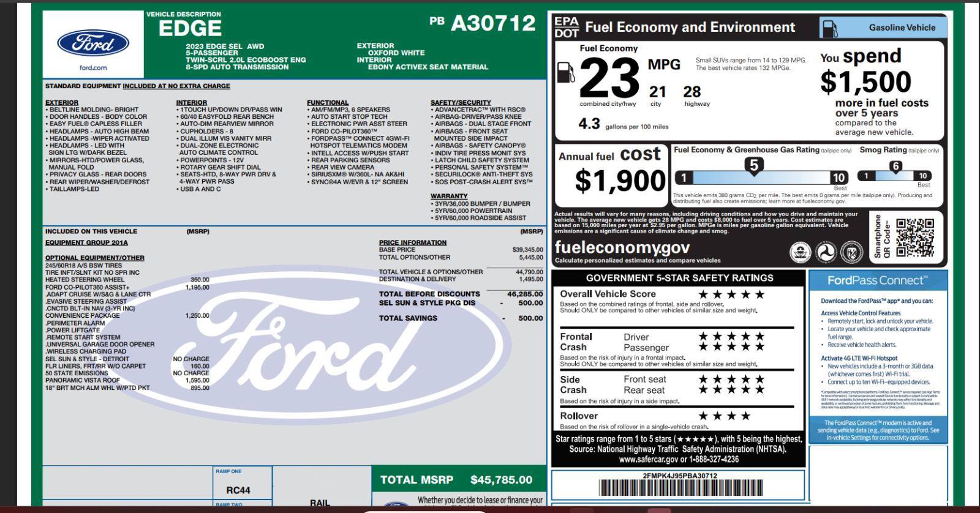Click the TOTAL SAVINGS label
This screenshot has width=980, height=513.
coord(409,318)
